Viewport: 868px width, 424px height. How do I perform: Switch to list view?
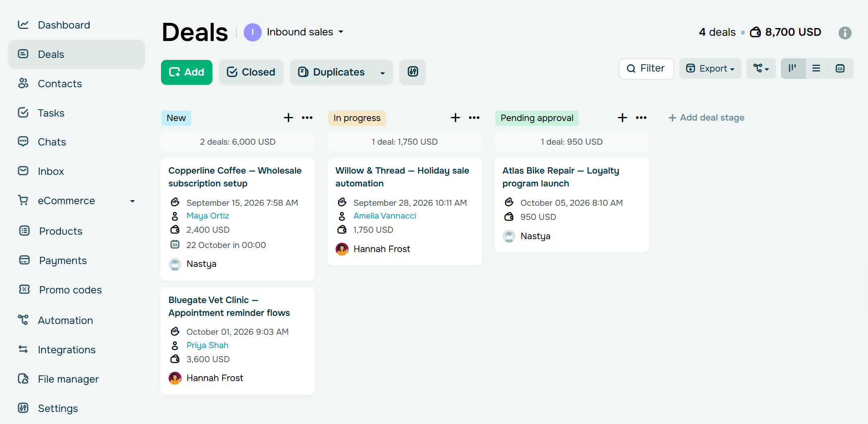[x=816, y=68]
